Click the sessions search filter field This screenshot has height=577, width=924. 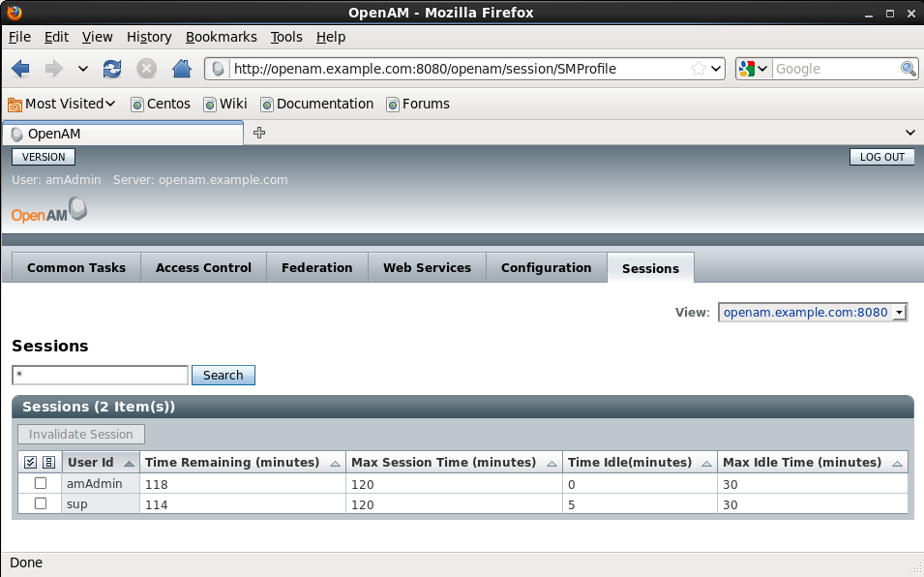click(101, 376)
